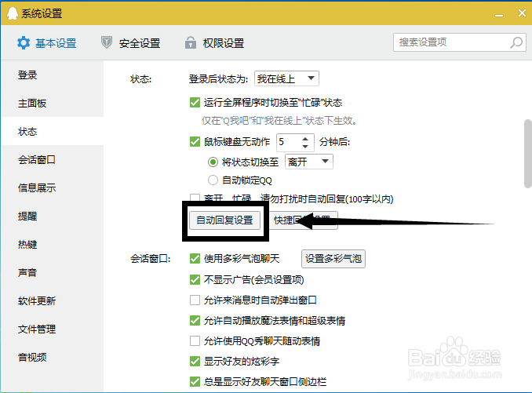This screenshot has width=532, height=393.
Task: Click the magnifier search icon
Action: (516, 42)
